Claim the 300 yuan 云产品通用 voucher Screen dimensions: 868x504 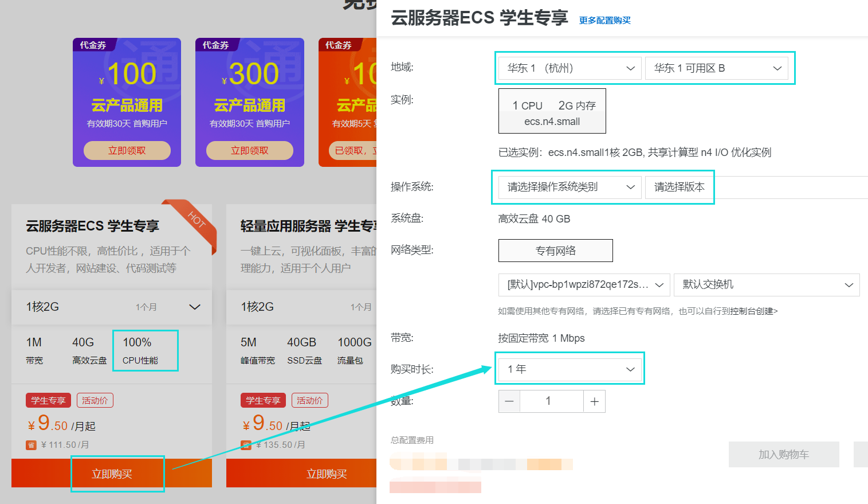coord(250,150)
